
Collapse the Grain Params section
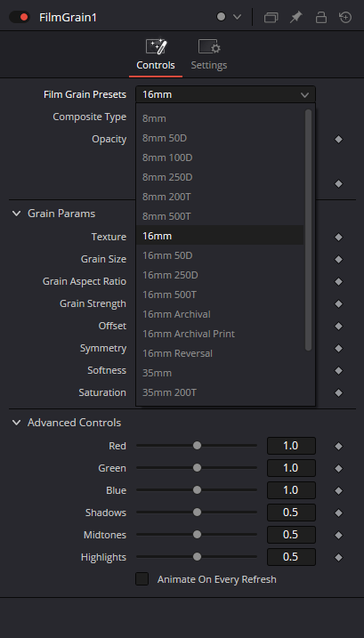click(16, 214)
